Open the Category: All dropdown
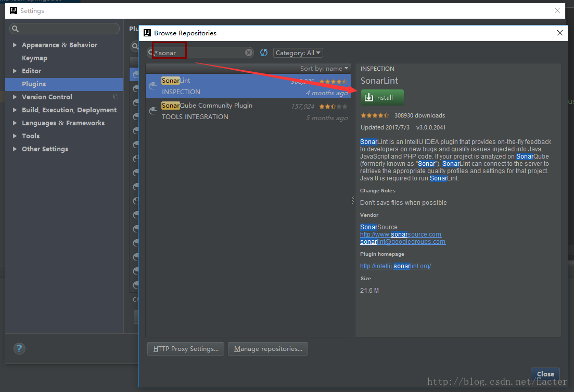The height and width of the screenshot is (392, 574). [x=298, y=53]
